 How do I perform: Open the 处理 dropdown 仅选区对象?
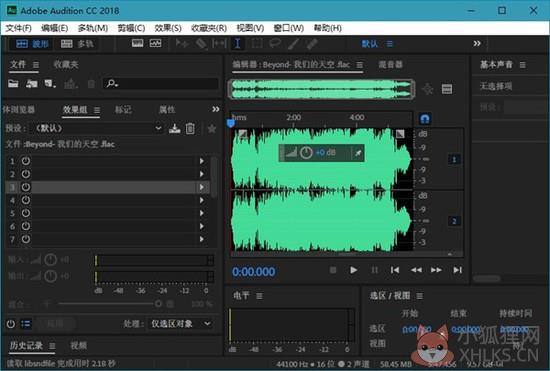180,323
